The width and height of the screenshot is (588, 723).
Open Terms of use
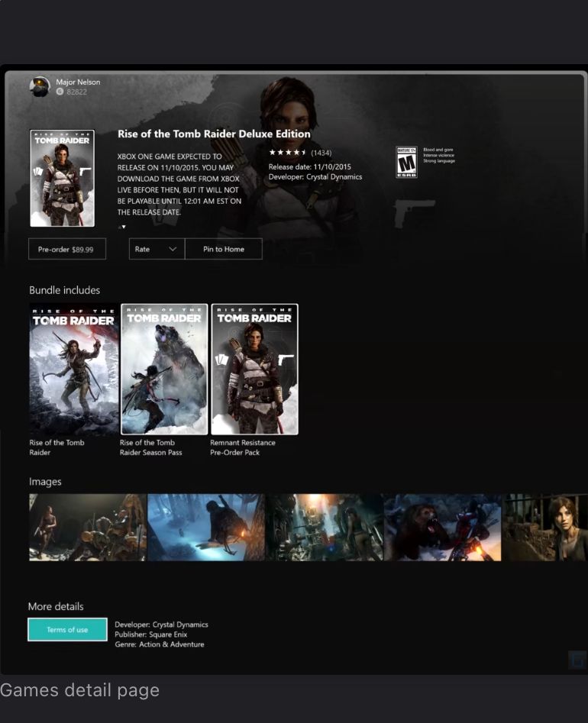[67, 629]
